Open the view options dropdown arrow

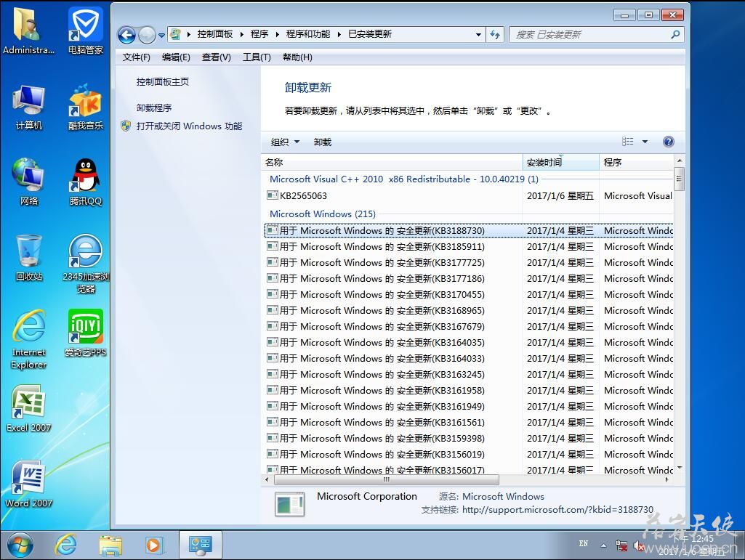(645, 142)
